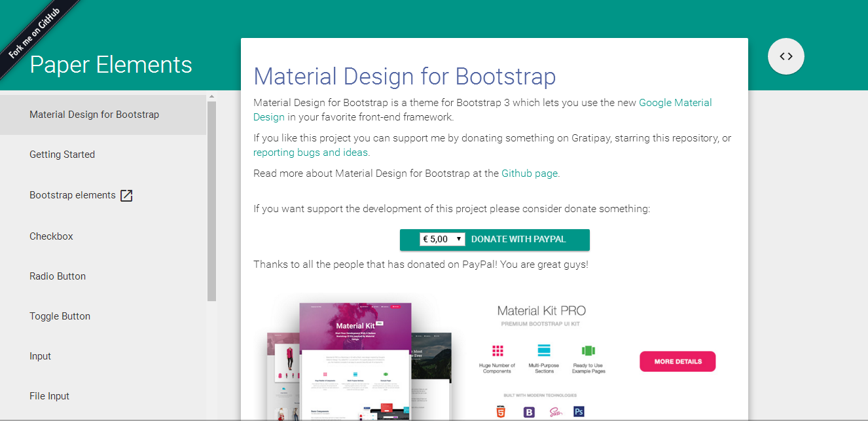
Task: Open Bootstrap elements sidebar item
Action: tap(103, 195)
